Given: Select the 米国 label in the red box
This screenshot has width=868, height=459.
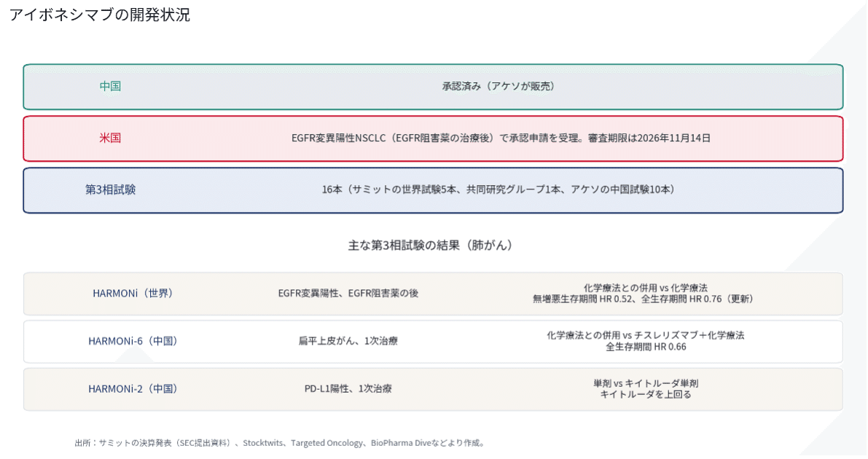Looking at the screenshot, I should pos(110,138).
